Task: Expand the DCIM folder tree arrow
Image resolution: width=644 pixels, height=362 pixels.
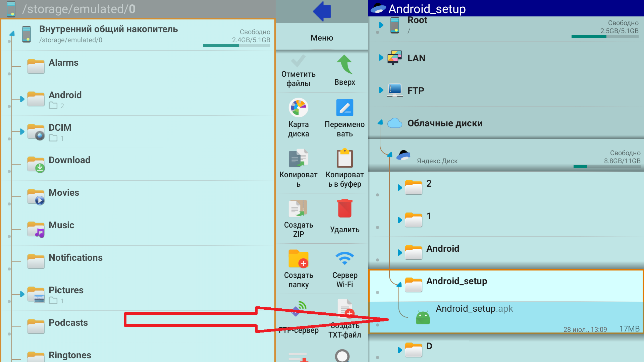Action: 22,132
